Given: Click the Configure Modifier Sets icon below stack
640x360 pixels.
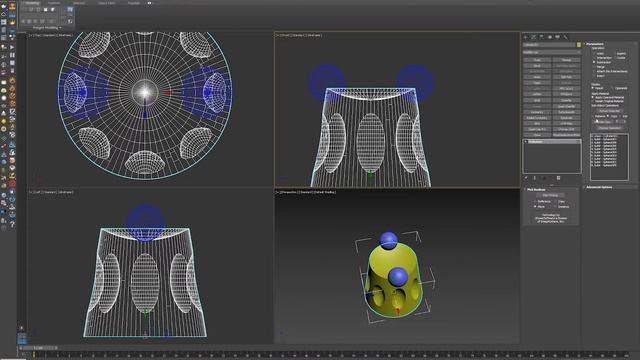Looking at the screenshot, I should point(558,178).
